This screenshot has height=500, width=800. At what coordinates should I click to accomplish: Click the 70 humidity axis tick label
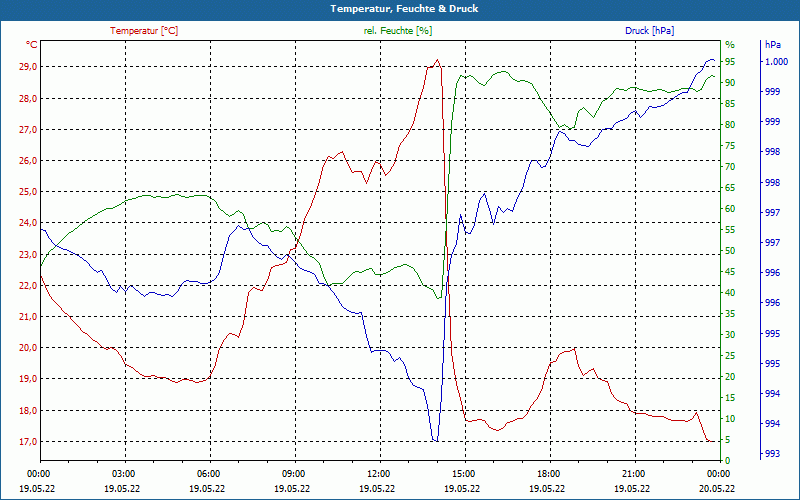[730, 167]
